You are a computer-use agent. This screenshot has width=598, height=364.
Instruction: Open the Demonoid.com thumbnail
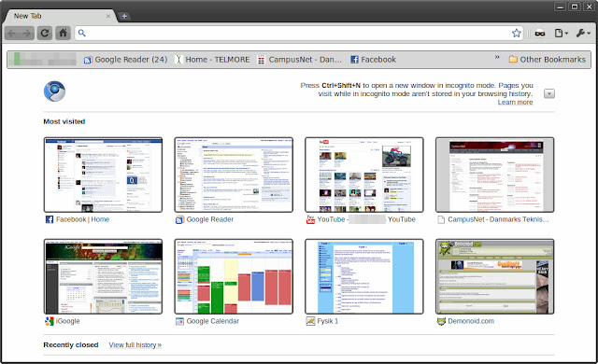click(x=494, y=276)
